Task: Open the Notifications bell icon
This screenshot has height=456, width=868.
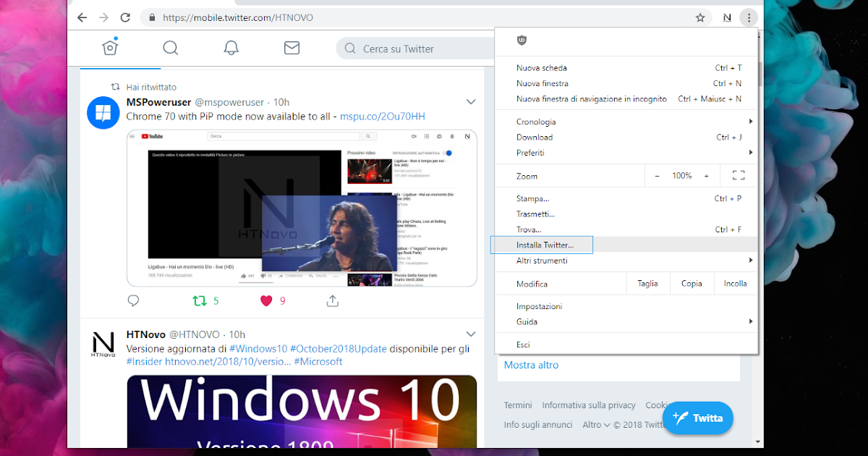Action: click(231, 48)
